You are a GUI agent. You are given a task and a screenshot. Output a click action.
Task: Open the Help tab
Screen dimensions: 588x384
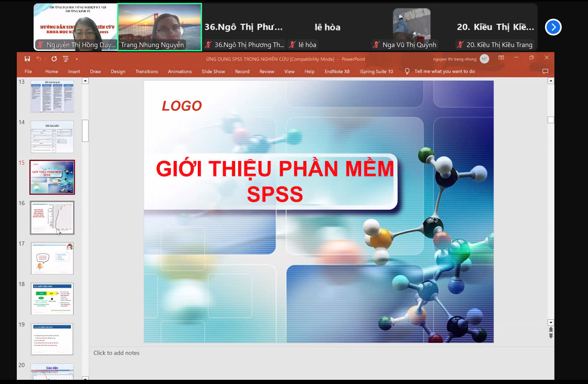[x=310, y=71]
